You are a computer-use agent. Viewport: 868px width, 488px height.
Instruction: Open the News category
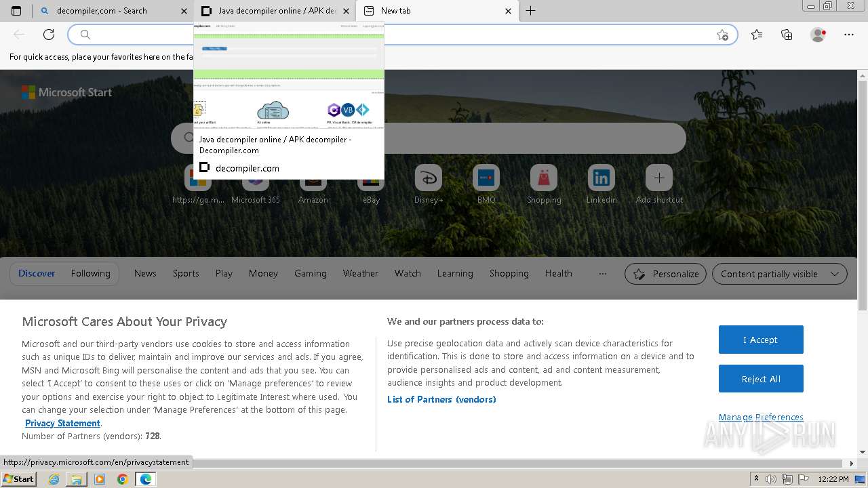(x=145, y=273)
